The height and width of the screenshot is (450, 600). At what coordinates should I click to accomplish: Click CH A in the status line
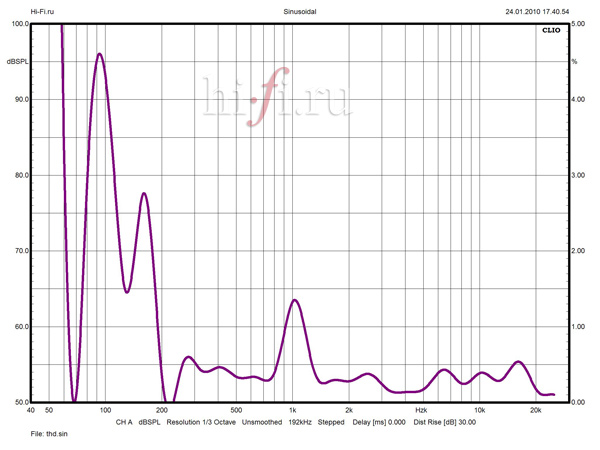pos(124,423)
